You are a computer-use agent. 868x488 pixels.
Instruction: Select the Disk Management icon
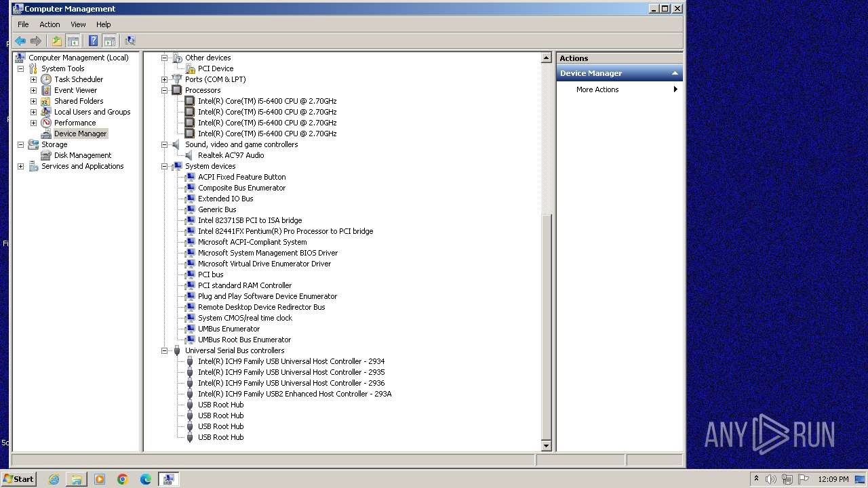click(x=46, y=155)
